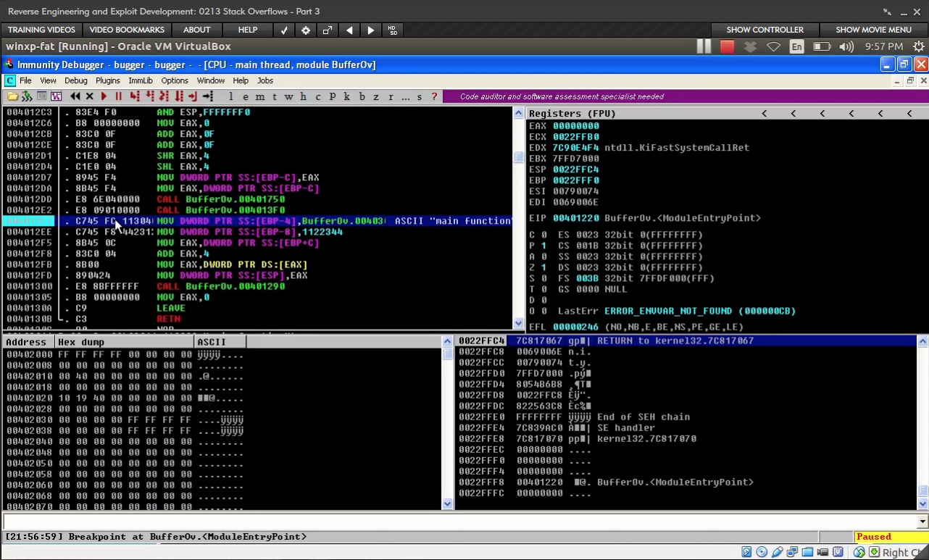
Task: Click the video player settings gear icon
Action: (306, 30)
